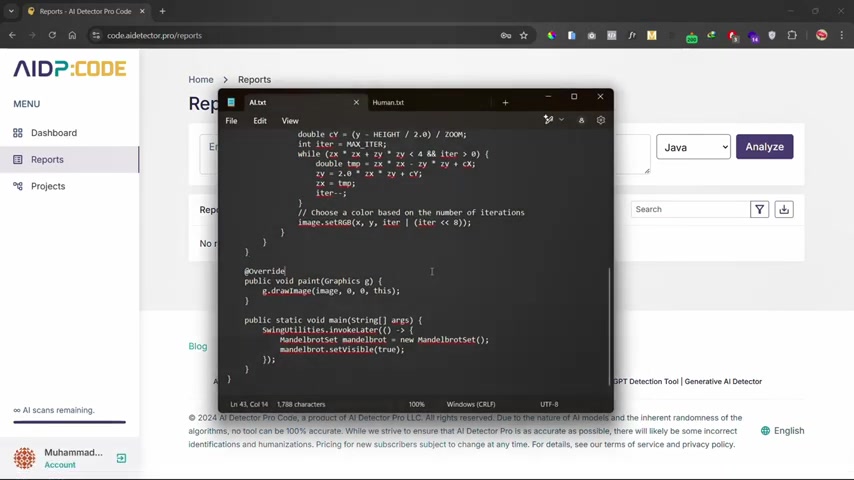The height and width of the screenshot is (480, 854).
Task: Open the Notepad View menu
Action: click(x=290, y=121)
